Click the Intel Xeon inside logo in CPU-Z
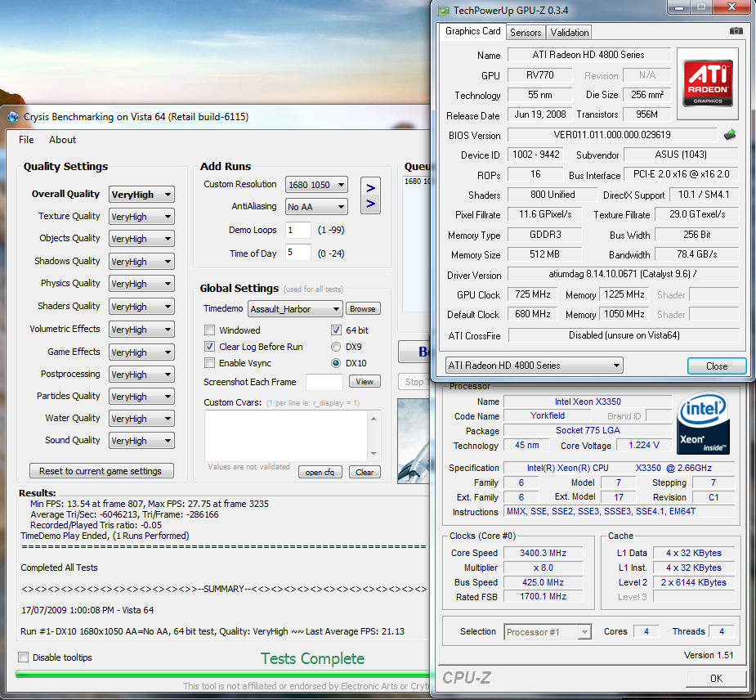 point(703,423)
